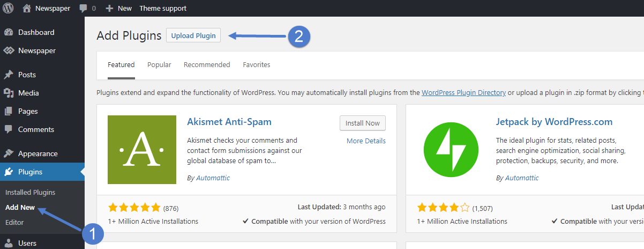Open the Jetpack by WordPress.com title link
Screen dimensions: 644x249
coord(554,122)
